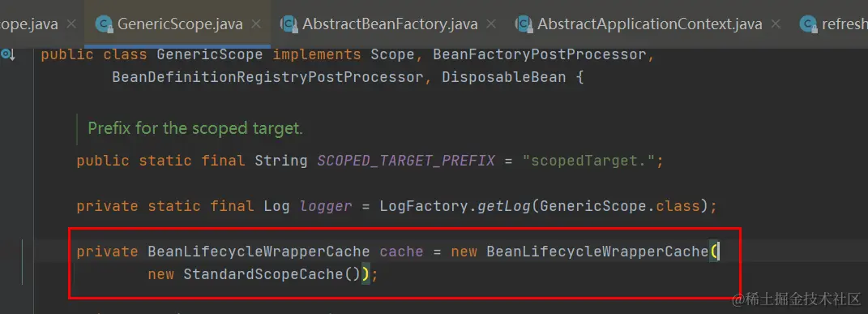The image size is (868, 314).
Task: Click the GenericScope.java class file icon
Action: (104, 24)
